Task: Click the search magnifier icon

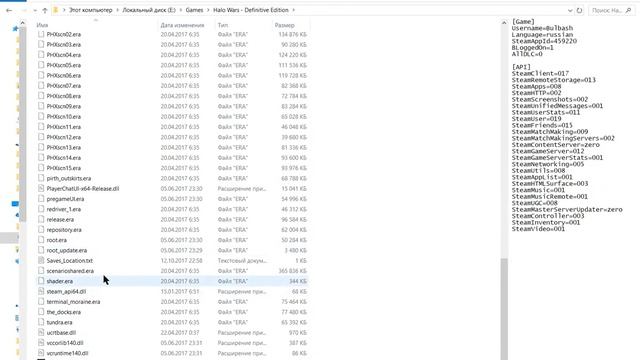Action: (628, 10)
